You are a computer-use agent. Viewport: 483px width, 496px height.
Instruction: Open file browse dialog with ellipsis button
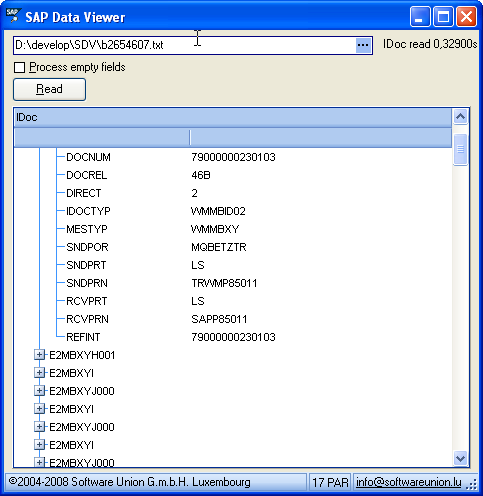(x=363, y=45)
